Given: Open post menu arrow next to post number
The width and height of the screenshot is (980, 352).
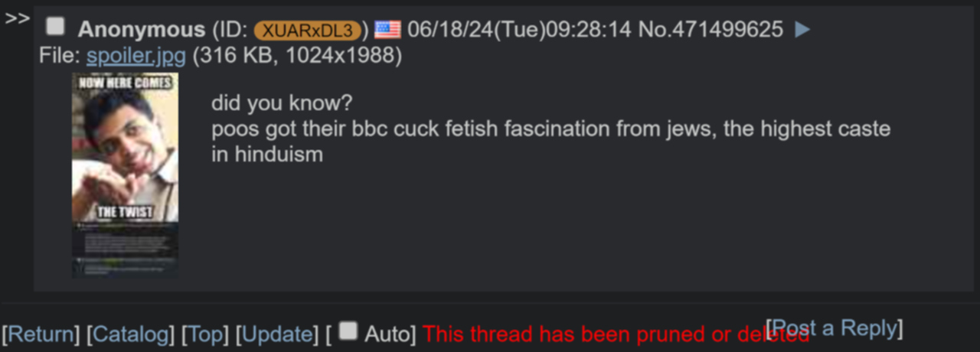Looking at the screenshot, I should (802, 30).
